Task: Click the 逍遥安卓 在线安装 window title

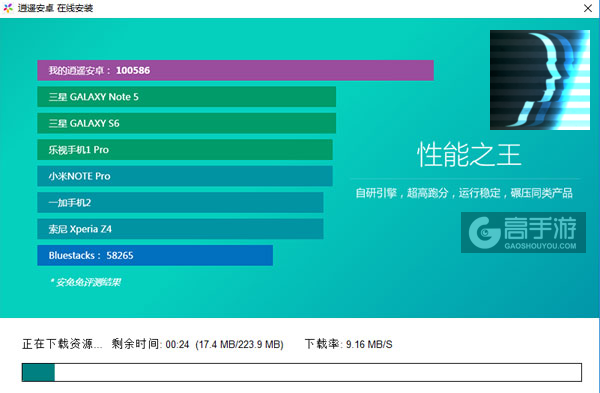Action: pyautogui.click(x=55, y=8)
